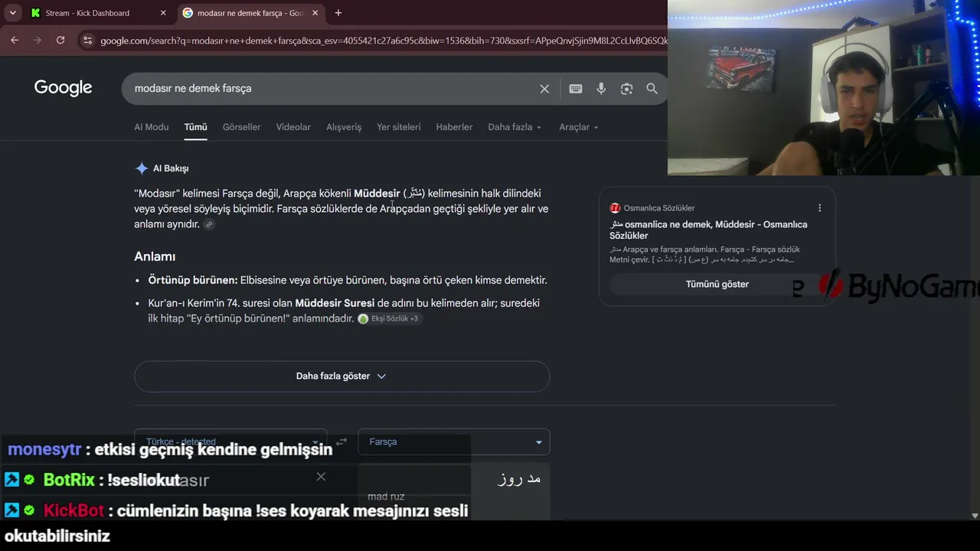Click the AI Bakışı sparkle icon
Image resolution: width=980 pixels, height=551 pixels.
[142, 168]
